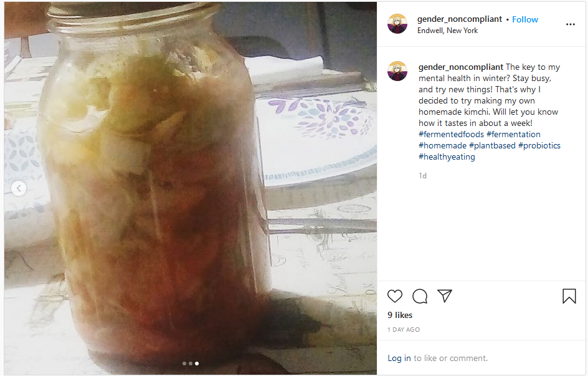This screenshot has height=376, width=588.
Task: Open the #healthyeating hashtag
Action: coord(447,157)
